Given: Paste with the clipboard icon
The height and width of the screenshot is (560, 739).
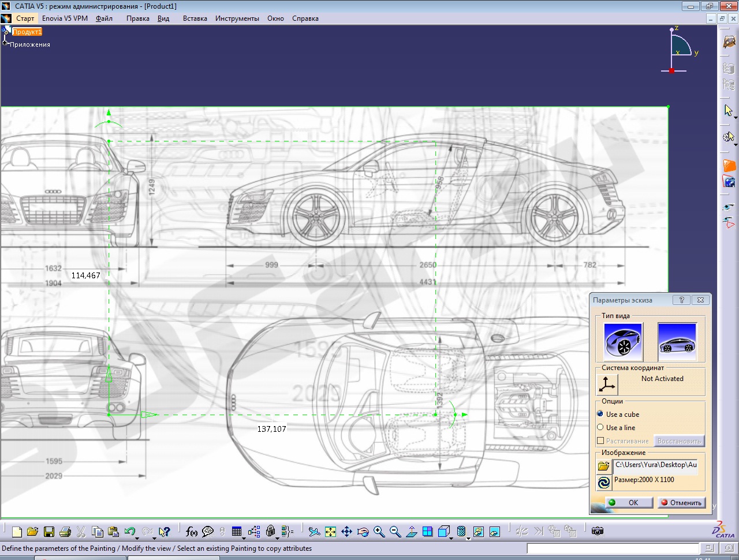Looking at the screenshot, I should (x=113, y=532).
